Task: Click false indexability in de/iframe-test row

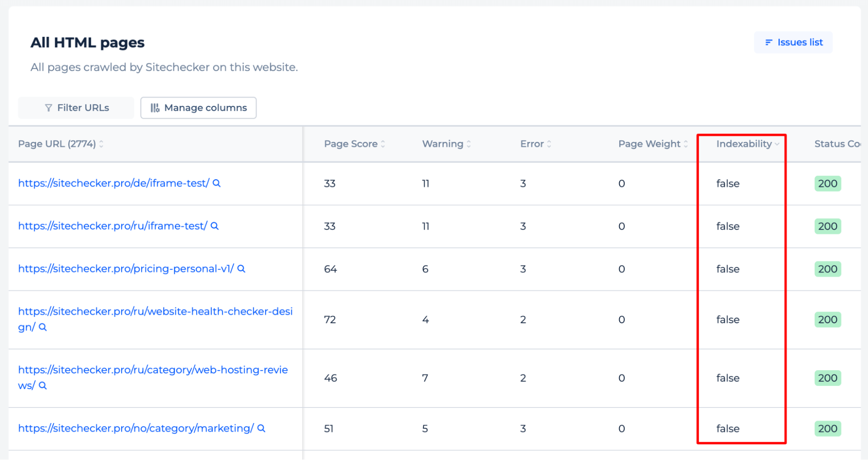Action: pyautogui.click(x=728, y=184)
